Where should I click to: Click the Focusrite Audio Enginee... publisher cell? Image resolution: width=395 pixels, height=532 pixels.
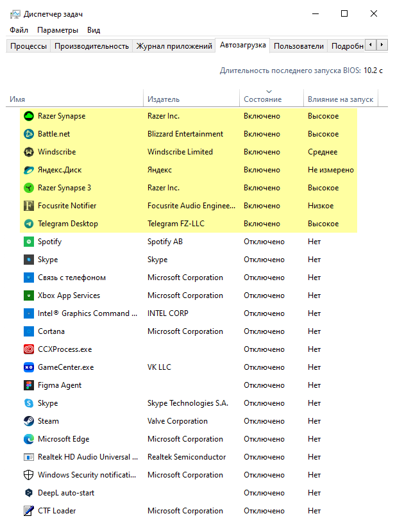(191, 206)
